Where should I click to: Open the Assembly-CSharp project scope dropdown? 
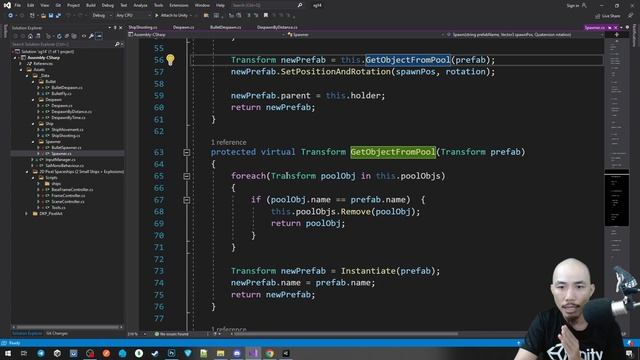click(x=206, y=35)
